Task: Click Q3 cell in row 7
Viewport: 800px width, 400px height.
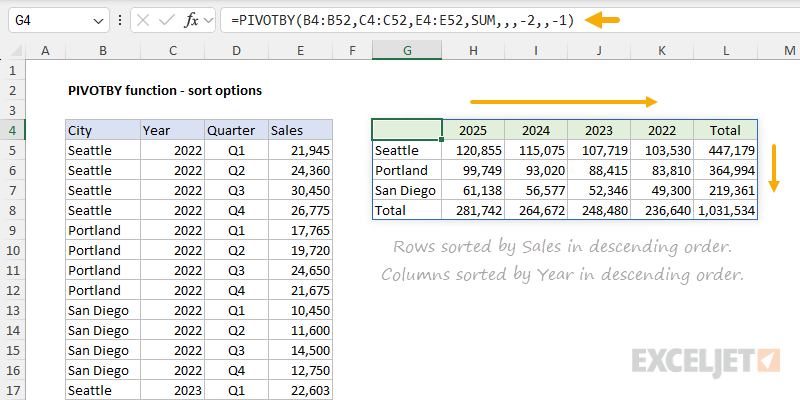Action: coord(237,190)
